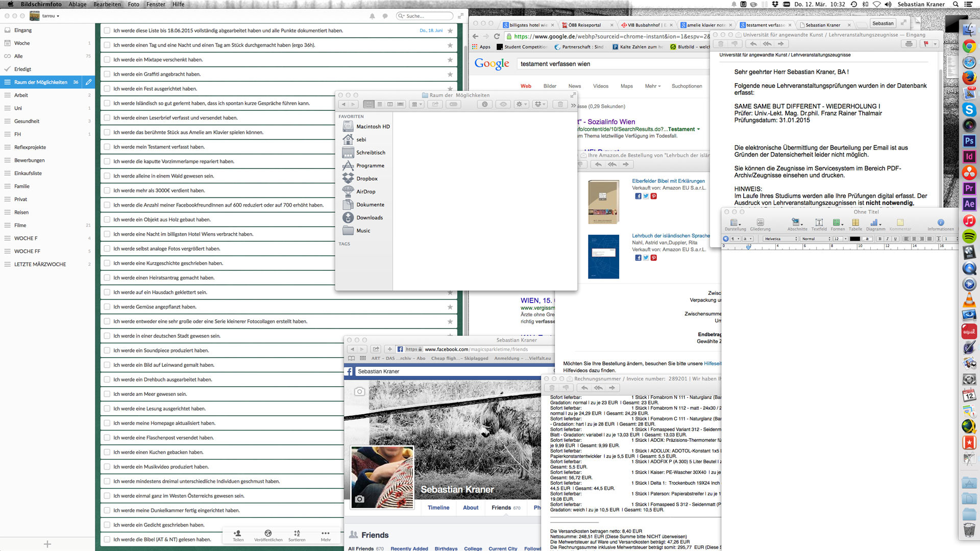
Task: Click the Wunderlist Teilen share icon
Action: click(x=238, y=534)
